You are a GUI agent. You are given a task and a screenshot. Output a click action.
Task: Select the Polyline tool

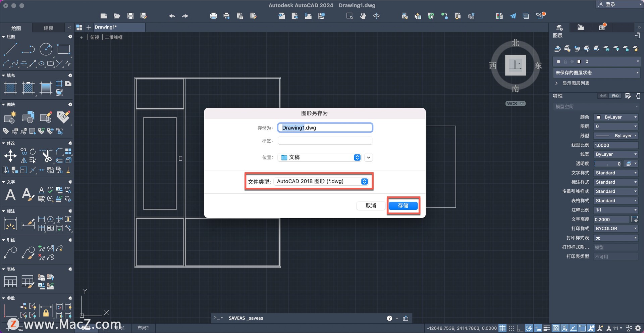pyautogui.click(x=28, y=49)
